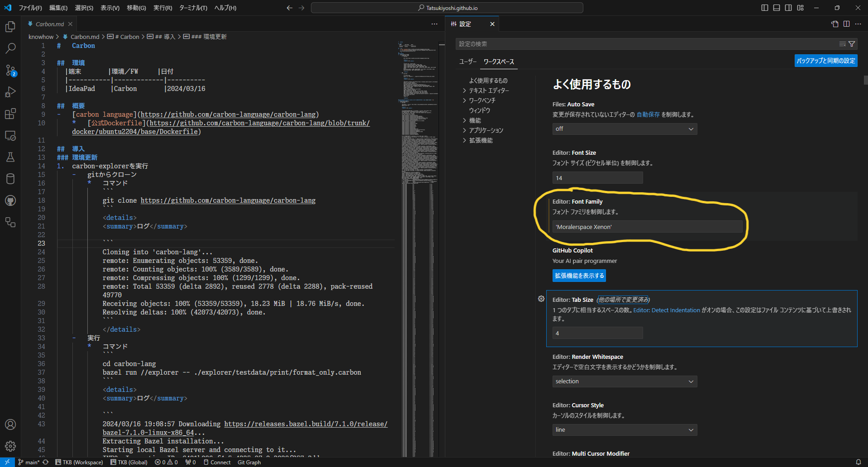The height and width of the screenshot is (467, 868).
Task: Open the Remote Explorer view
Action: (10, 135)
